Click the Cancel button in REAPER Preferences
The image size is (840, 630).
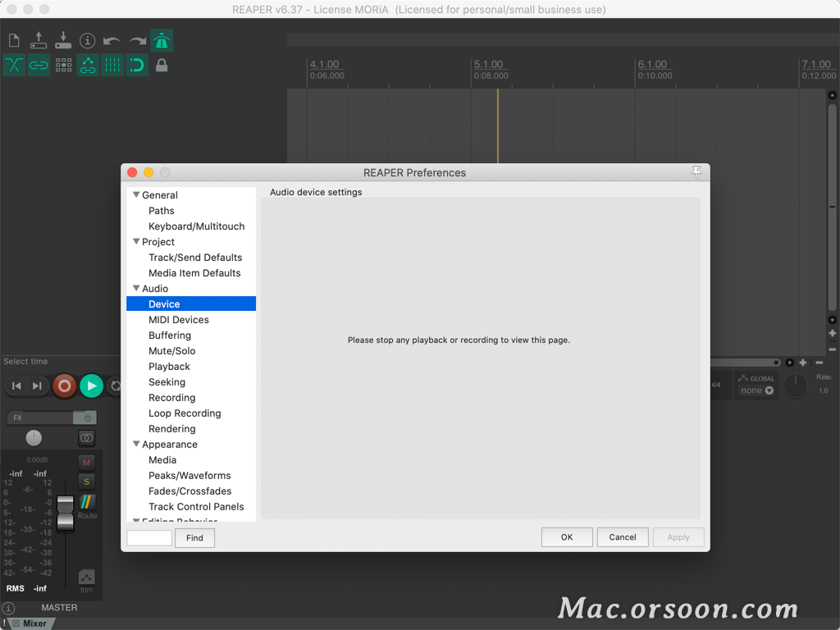point(623,536)
